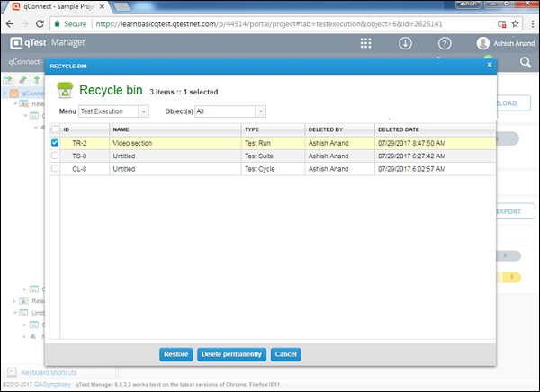540x392 pixels.
Task: Click the qTest logo icon
Action: pos(17,43)
